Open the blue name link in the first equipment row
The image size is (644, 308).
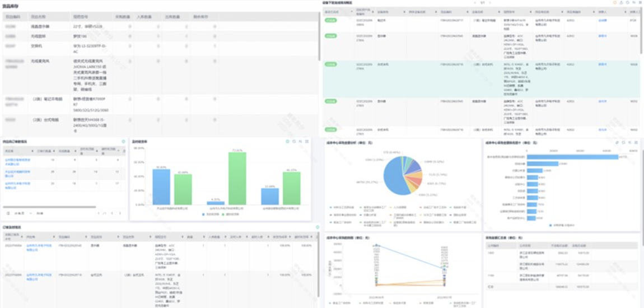tap(602, 20)
